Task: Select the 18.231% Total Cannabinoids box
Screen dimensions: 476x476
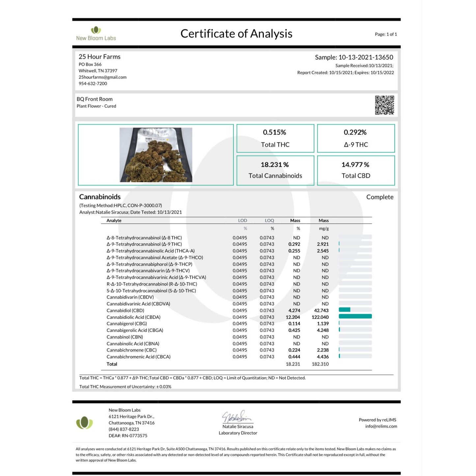Action: click(x=275, y=170)
